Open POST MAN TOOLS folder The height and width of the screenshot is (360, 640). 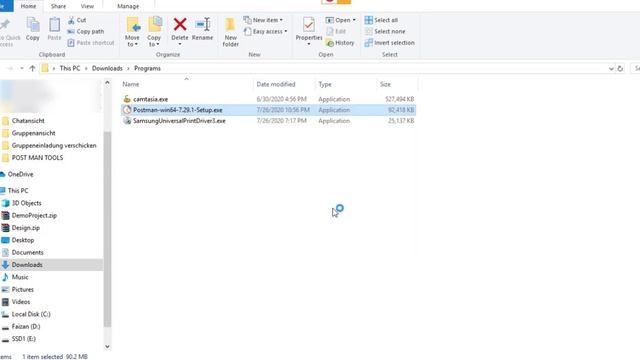click(x=37, y=158)
